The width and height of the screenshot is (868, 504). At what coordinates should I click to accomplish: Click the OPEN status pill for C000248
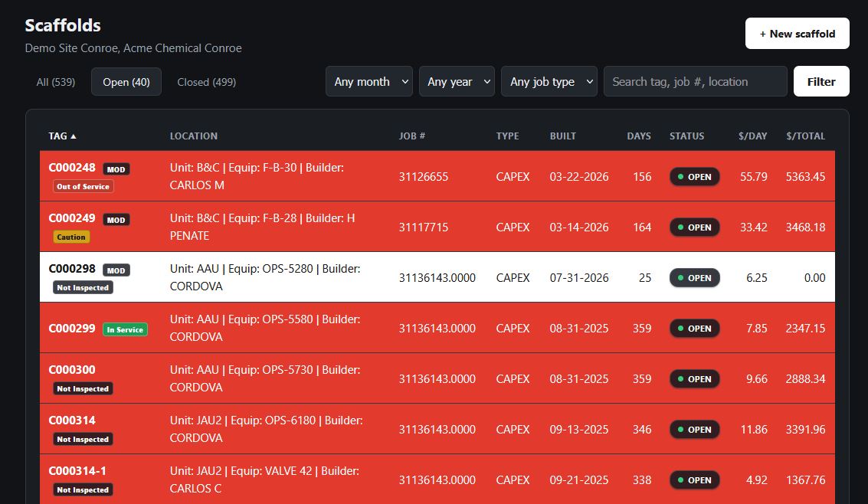pos(695,177)
